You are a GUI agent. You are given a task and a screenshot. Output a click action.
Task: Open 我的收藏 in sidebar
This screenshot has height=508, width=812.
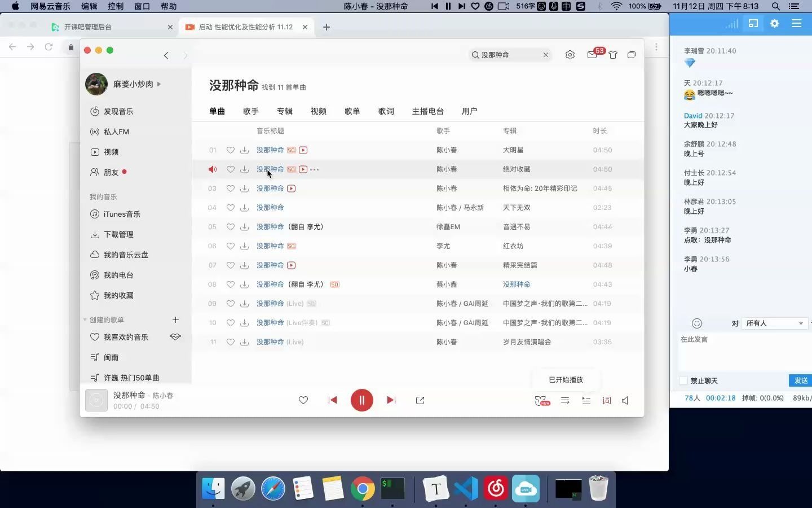112,296
